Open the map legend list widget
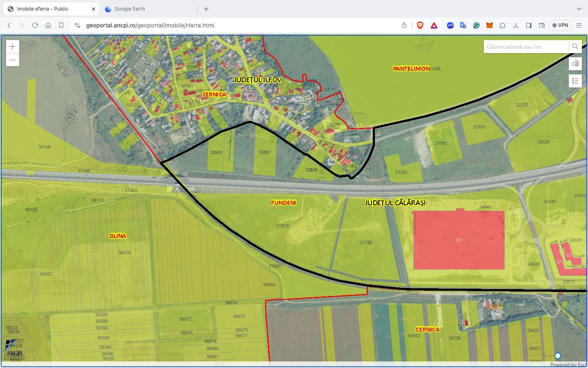588x368 pixels. click(x=575, y=81)
